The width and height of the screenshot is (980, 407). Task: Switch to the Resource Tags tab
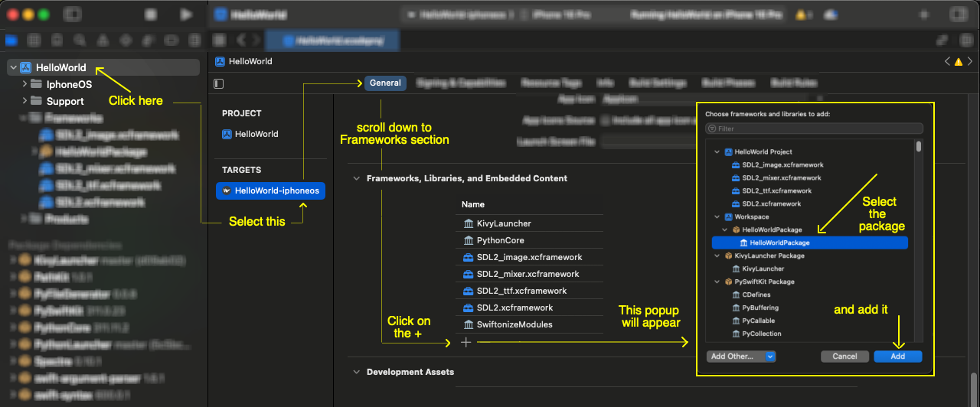pyautogui.click(x=551, y=83)
